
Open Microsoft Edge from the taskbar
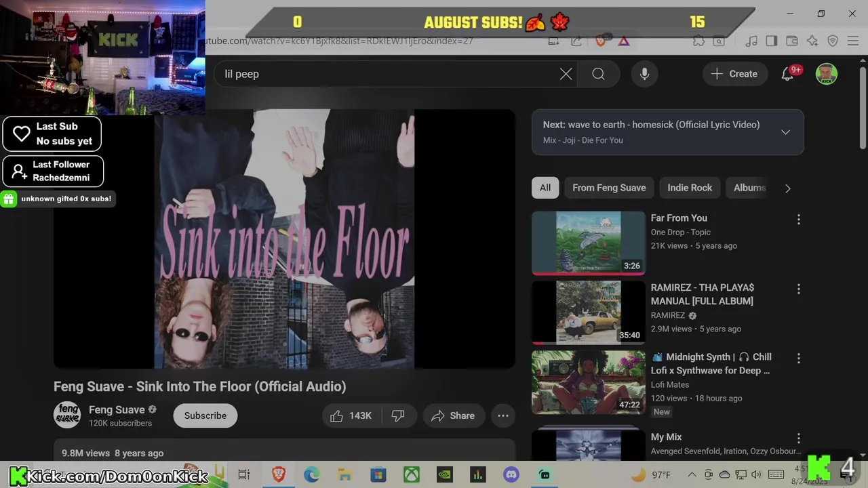(311, 474)
